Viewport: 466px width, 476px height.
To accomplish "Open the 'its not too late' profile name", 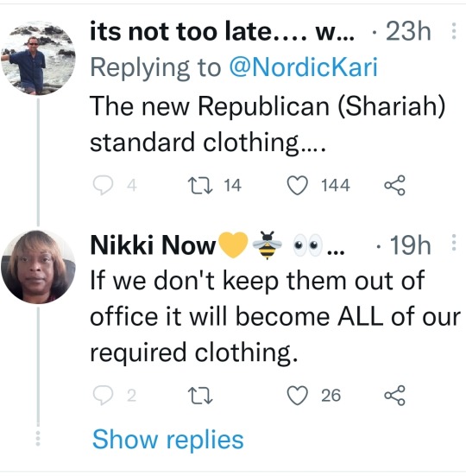I will tap(222, 32).
